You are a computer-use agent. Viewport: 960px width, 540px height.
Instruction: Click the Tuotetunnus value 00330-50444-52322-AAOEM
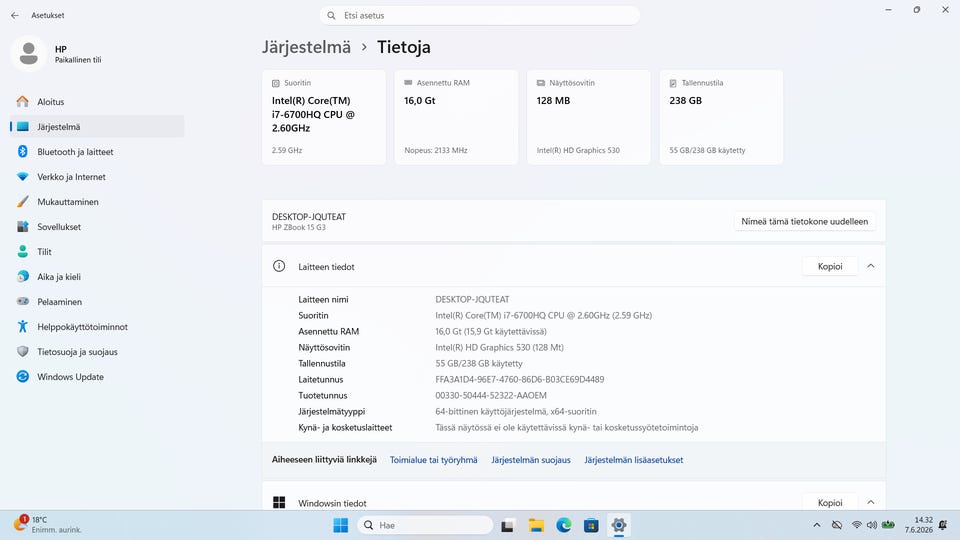(x=491, y=396)
